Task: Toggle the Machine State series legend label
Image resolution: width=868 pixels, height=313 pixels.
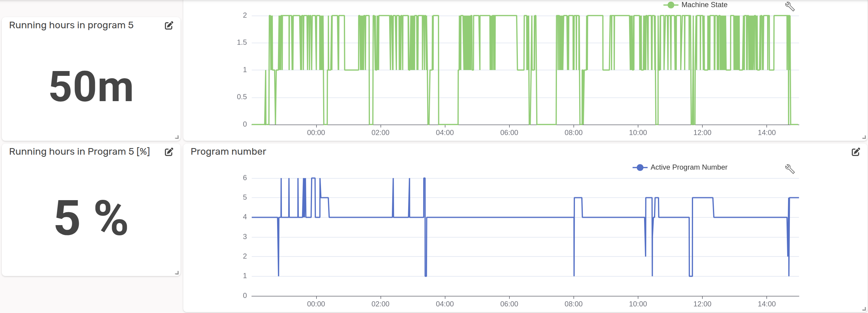Action: 704,5
